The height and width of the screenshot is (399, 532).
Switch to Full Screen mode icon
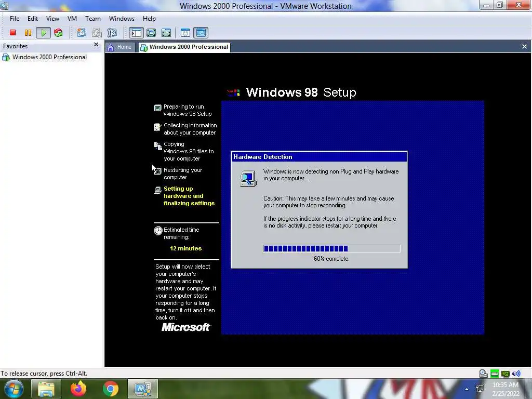(151, 33)
